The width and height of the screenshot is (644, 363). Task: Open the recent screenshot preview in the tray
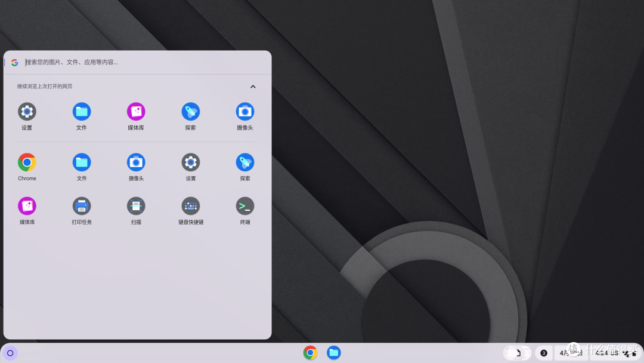518,353
